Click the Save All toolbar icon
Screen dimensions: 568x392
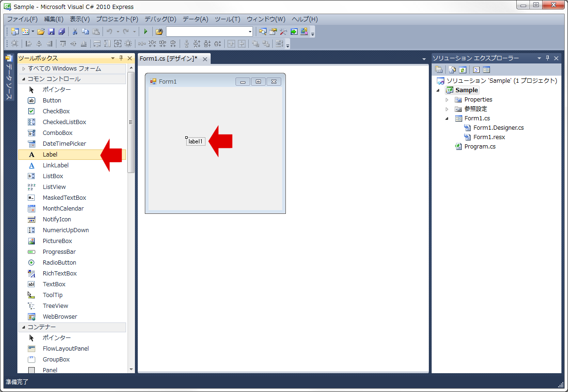coord(62,31)
